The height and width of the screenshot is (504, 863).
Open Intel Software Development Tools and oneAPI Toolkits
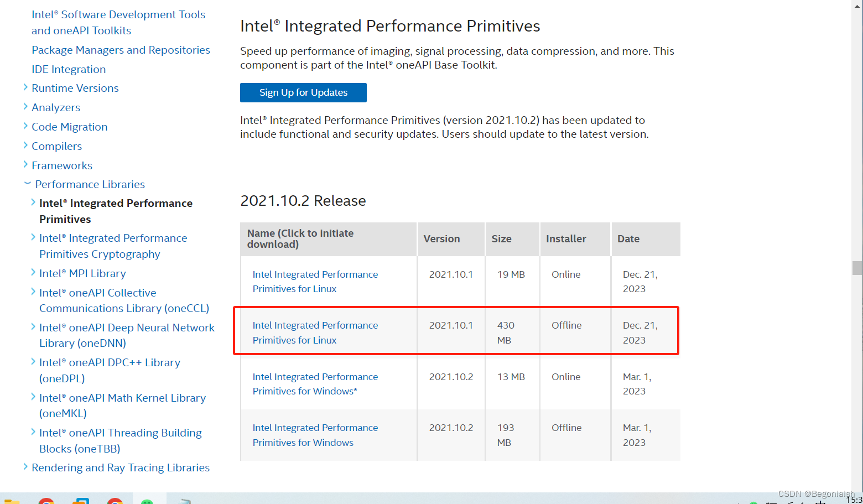[x=118, y=23]
